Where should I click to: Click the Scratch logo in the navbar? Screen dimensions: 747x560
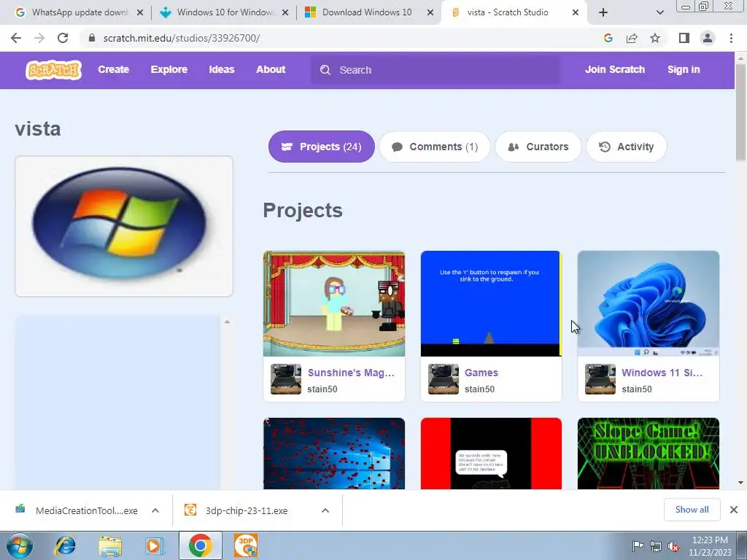(53, 69)
